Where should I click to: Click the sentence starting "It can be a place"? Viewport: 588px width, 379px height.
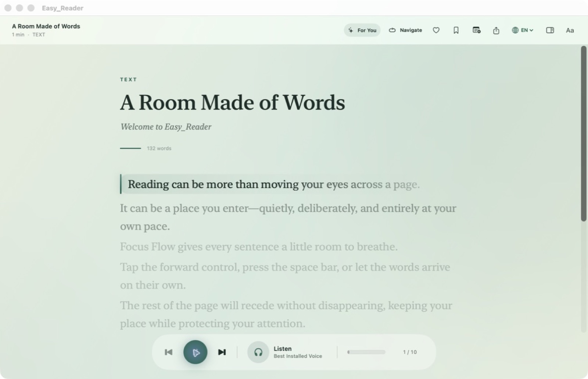coord(288,217)
